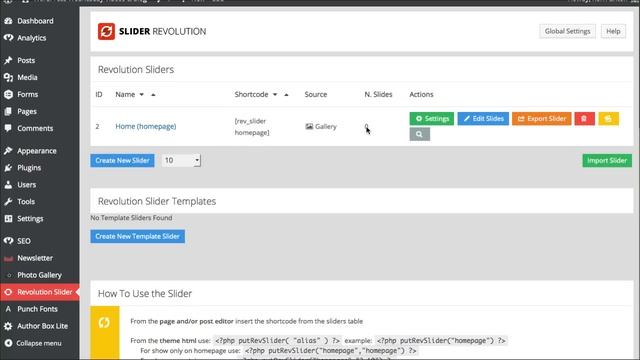Click the Comments bubble icon
640x360 pixels.
pyautogui.click(x=8, y=128)
